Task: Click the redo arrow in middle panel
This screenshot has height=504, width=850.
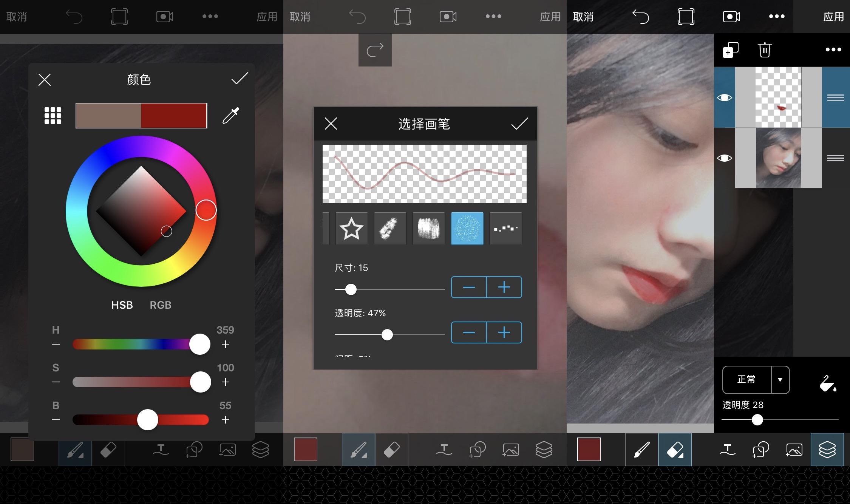Action: [x=375, y=50]
